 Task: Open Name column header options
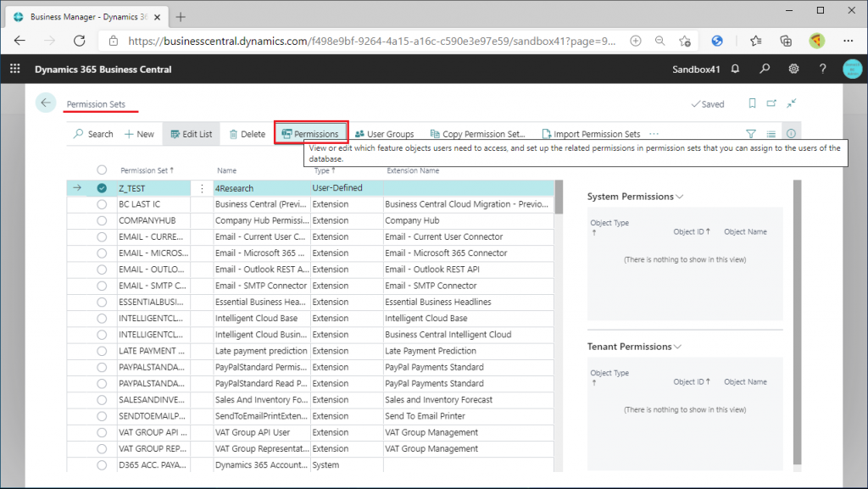[226, 170]
